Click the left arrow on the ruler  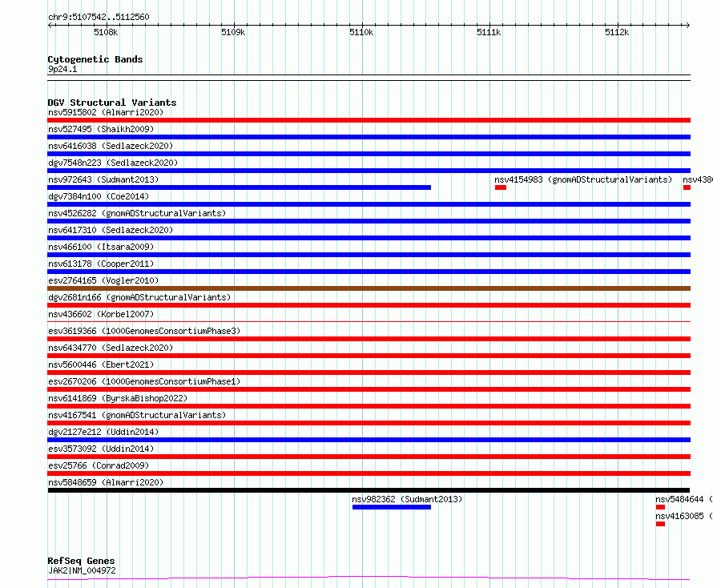click(x=50, y=25)
